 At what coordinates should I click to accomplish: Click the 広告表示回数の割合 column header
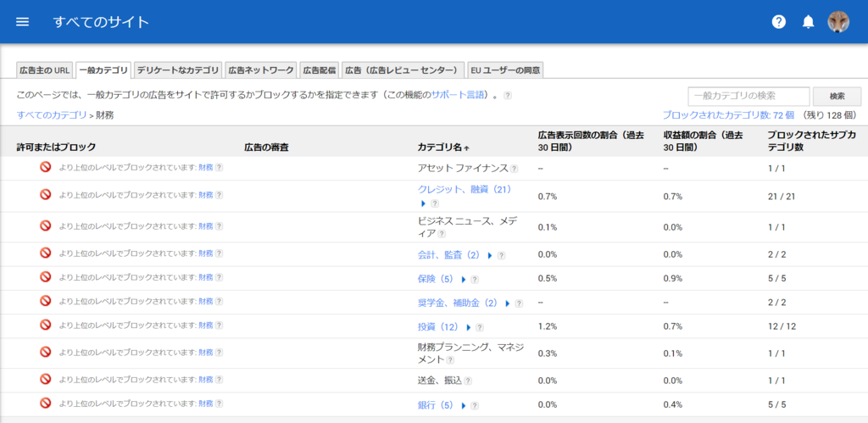(591, 142)
